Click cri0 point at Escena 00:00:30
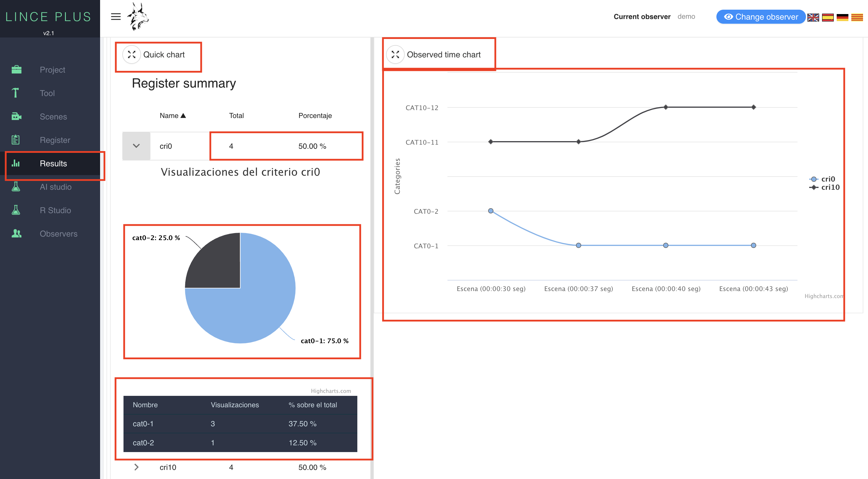 tap(491, 211)
